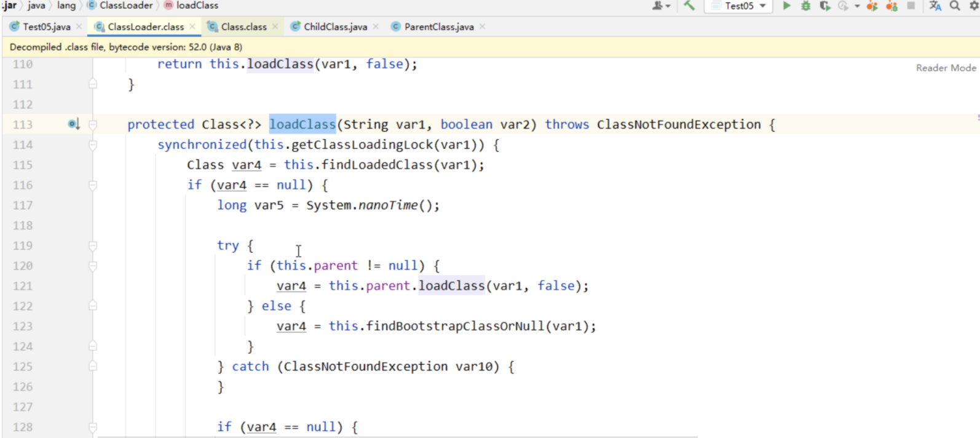980x438 pixels.
Task: Collapse the if block fold at line 116
Action: pyautogui.click(x=93, y=185)
